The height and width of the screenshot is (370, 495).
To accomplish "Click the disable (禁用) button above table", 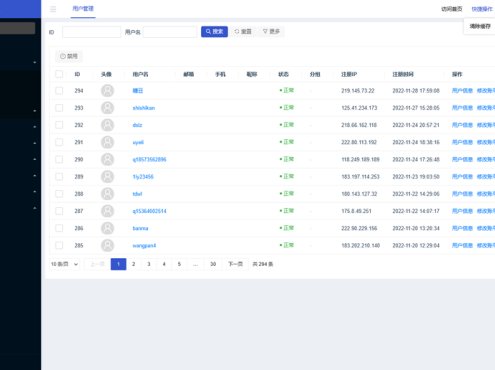I will (x=69, y=56).
